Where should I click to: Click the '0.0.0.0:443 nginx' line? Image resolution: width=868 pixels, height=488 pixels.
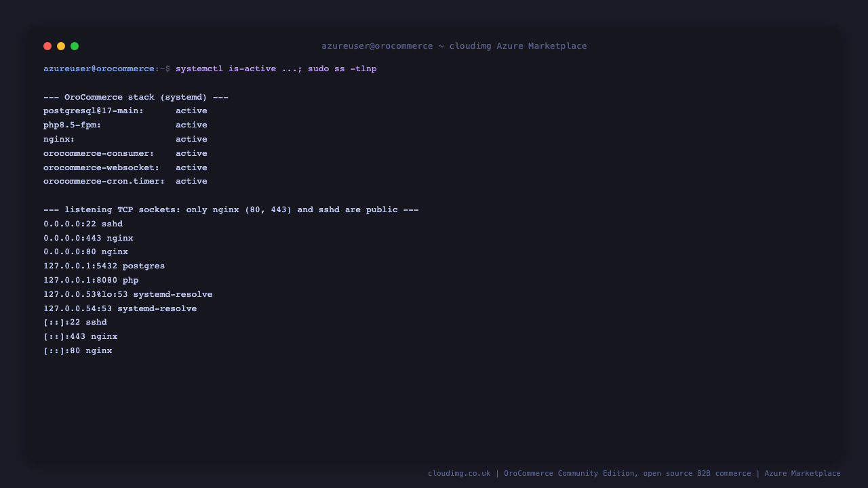click(x=88, y=238)
